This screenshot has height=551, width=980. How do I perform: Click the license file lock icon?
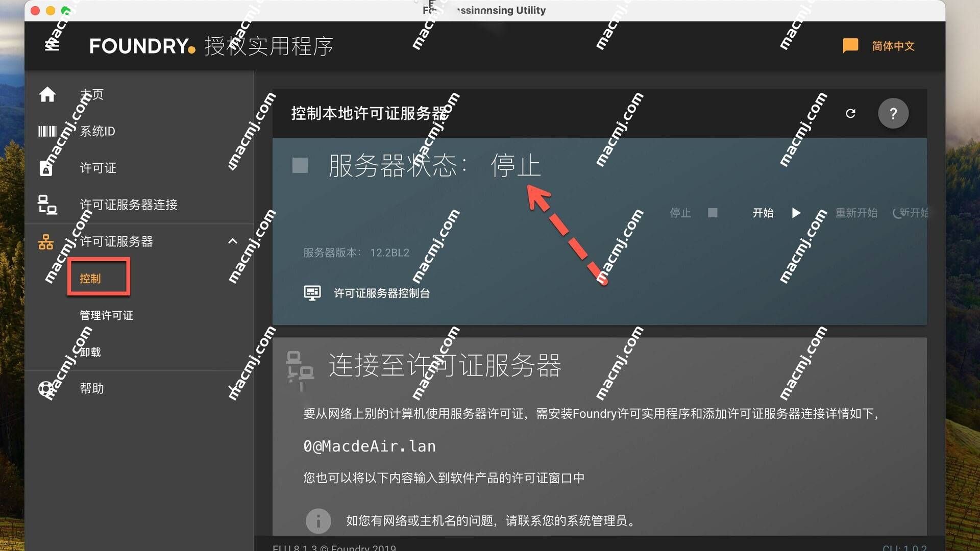click(46, 168)
